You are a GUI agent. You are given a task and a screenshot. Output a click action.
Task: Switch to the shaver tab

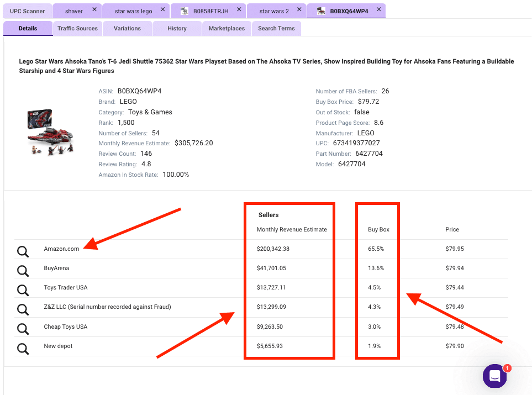tap(73, 11)
